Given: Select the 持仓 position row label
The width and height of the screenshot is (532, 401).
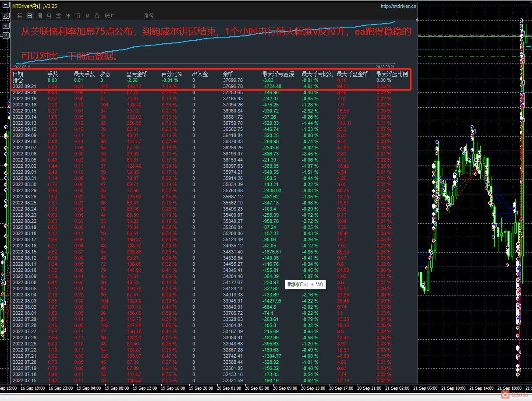Looking at the screenshot, I should tap(18, 81).
